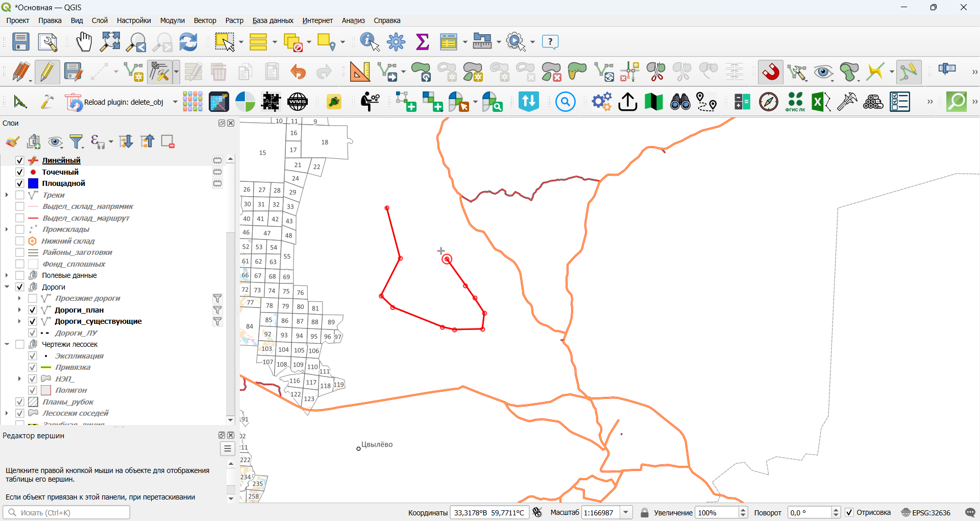Click the Полигон layer pink swatch
Image resolution: width=980 pixels, height=521 pixels.
[46, 390]
